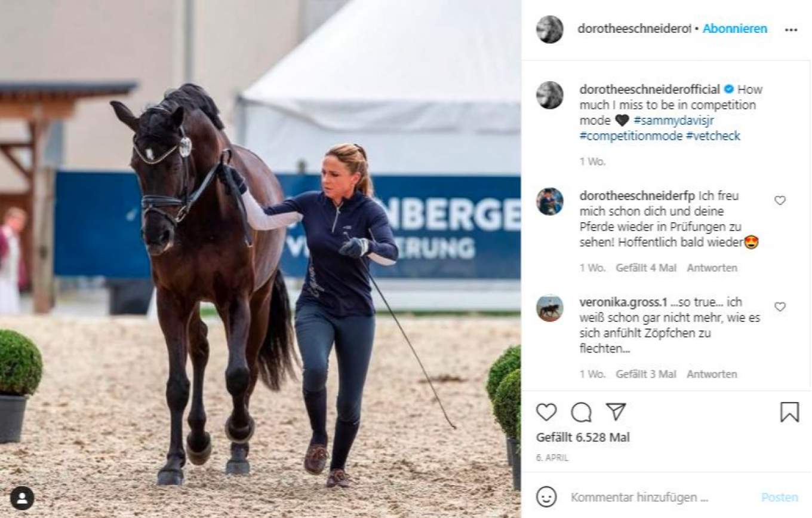The width and height of the screenshot is (812, 518).
Task: Open dorotheeschneiderfp profile avatar
Action: 549,201
